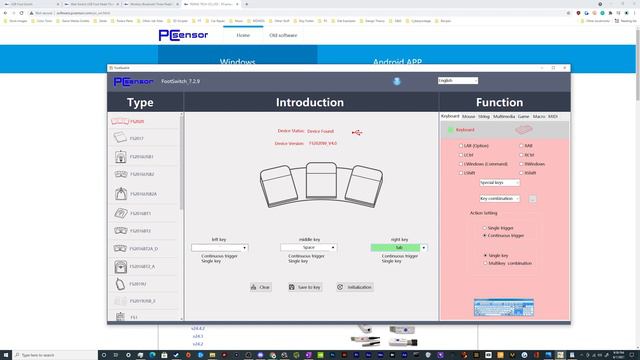Select the FS2016BT2 device icon
640x360 pixels.
(120, 231)
